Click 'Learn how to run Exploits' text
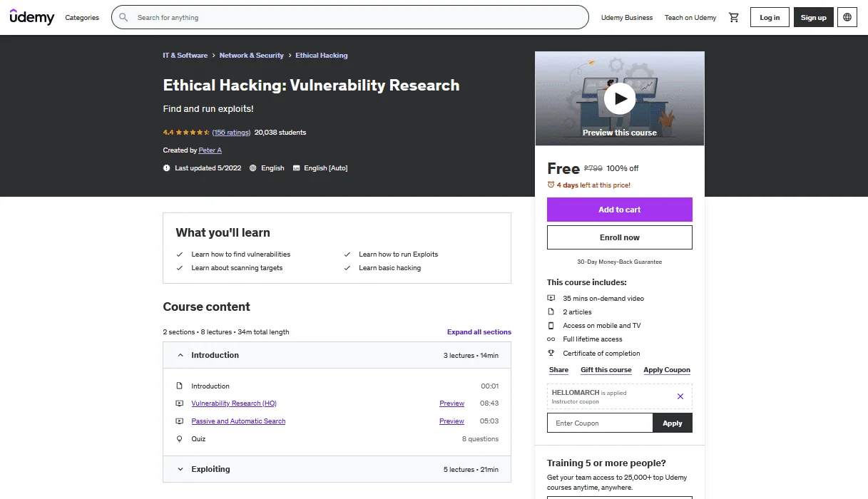This screenshot has width=868, height=499. tap(399, 254)
